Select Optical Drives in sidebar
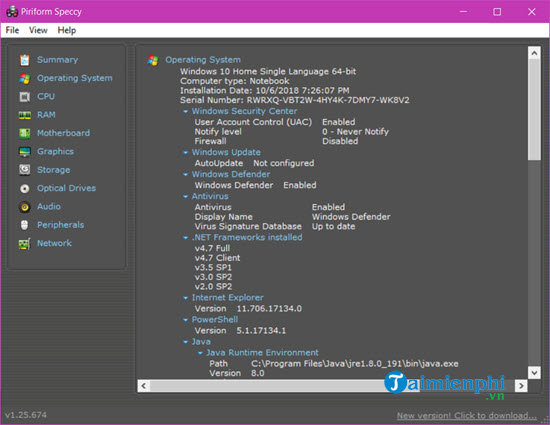The width and height of the screenshot is (550, 425). pos(66,188)
